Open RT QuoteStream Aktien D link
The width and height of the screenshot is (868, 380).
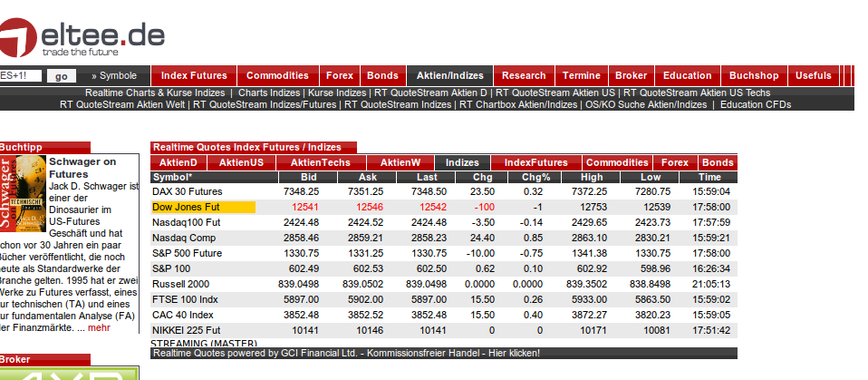tap(430, 93)
